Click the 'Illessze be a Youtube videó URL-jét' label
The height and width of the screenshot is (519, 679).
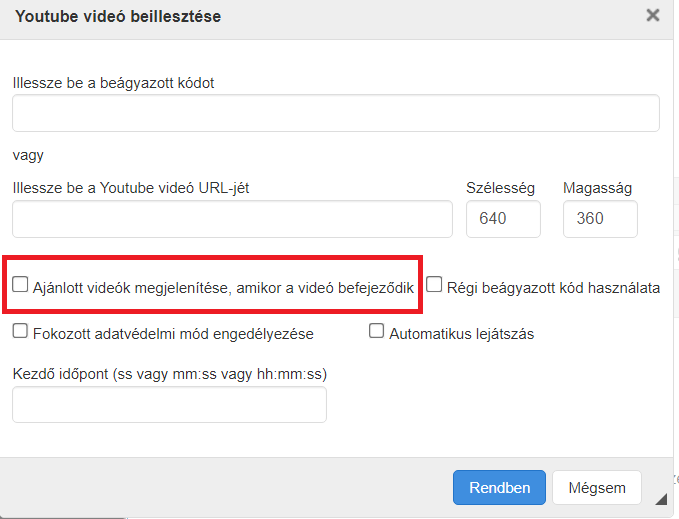click(x=131, y=188)
